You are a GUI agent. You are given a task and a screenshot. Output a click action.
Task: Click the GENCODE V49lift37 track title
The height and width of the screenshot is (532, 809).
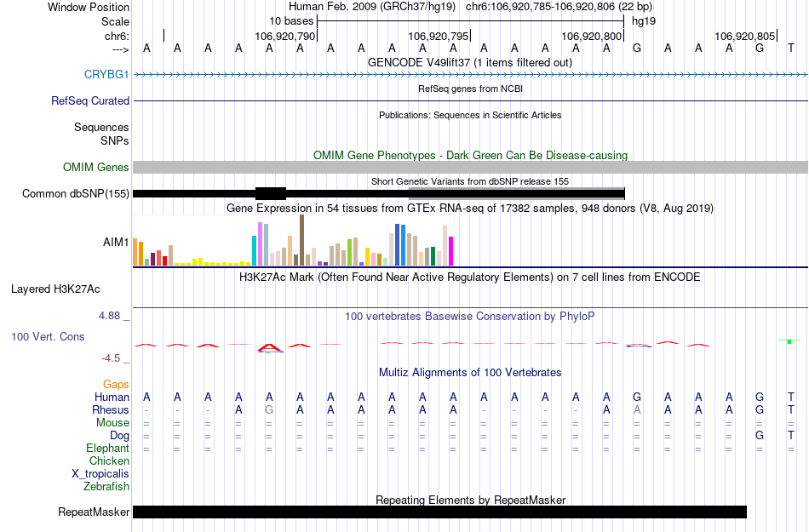(x=470, y=62)
